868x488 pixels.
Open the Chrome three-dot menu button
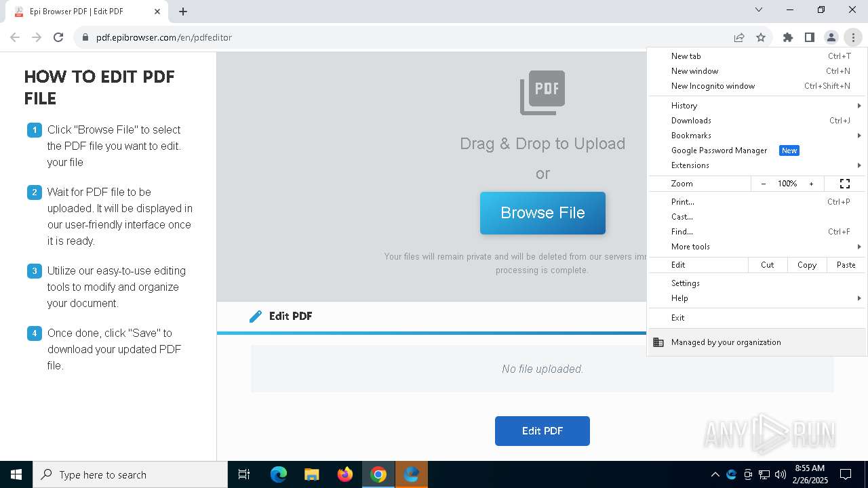[x=852, y=37]
